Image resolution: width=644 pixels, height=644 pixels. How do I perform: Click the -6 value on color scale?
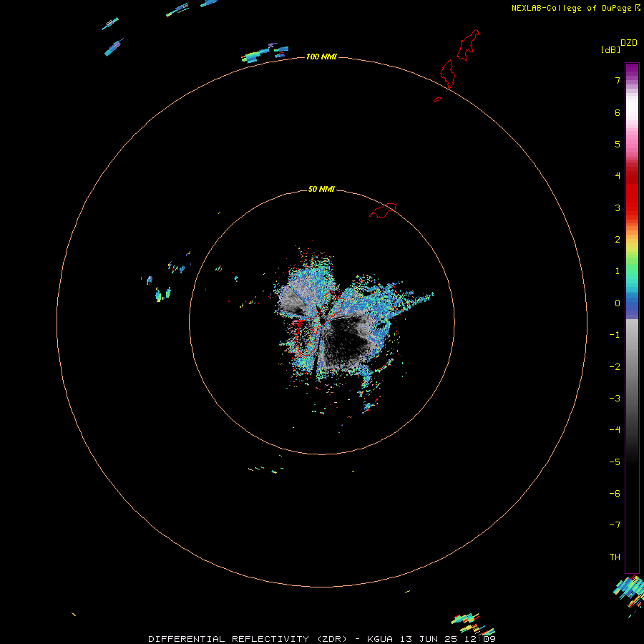click(615, 494)
